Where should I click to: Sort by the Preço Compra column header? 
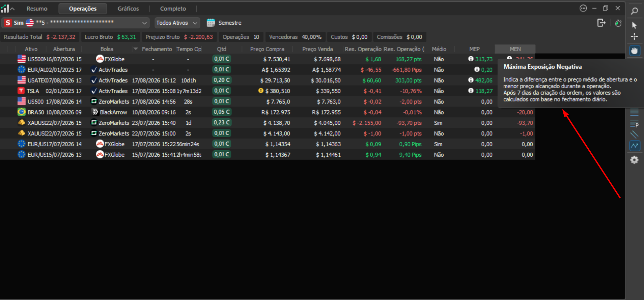point(267,49)
